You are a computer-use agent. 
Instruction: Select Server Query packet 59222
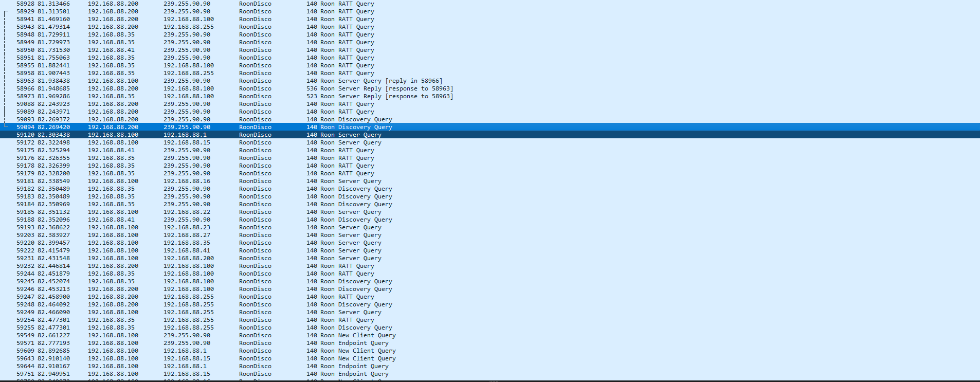tap(490, 250)
